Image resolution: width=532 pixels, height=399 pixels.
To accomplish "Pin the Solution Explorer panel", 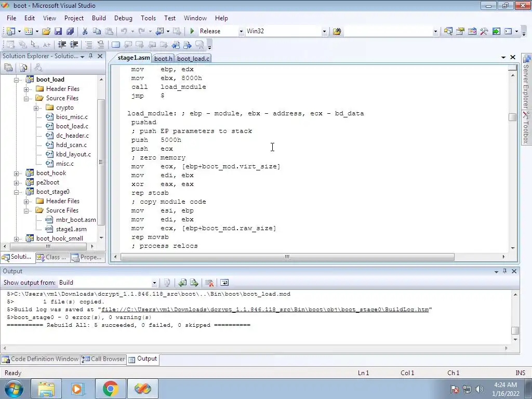I will (x=90, y=56).
